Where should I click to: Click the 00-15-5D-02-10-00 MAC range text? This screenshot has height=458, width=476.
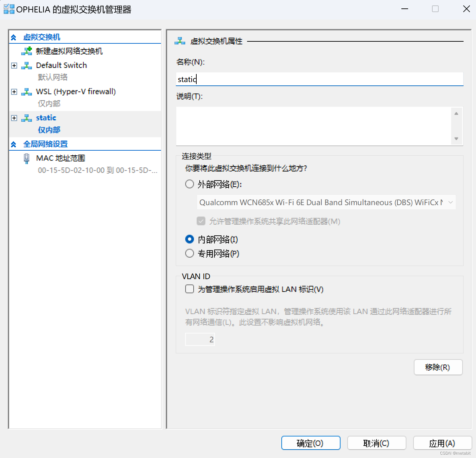pos(97,170)
